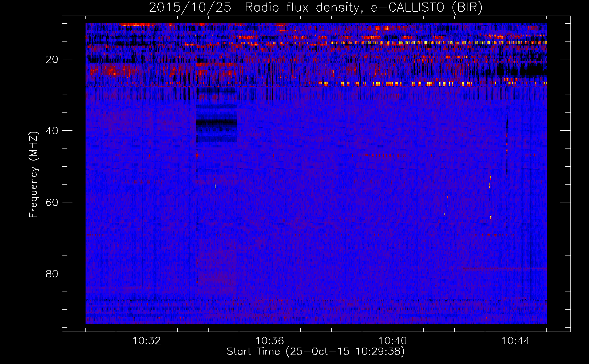Click the 10:36 time tick label

270,341
